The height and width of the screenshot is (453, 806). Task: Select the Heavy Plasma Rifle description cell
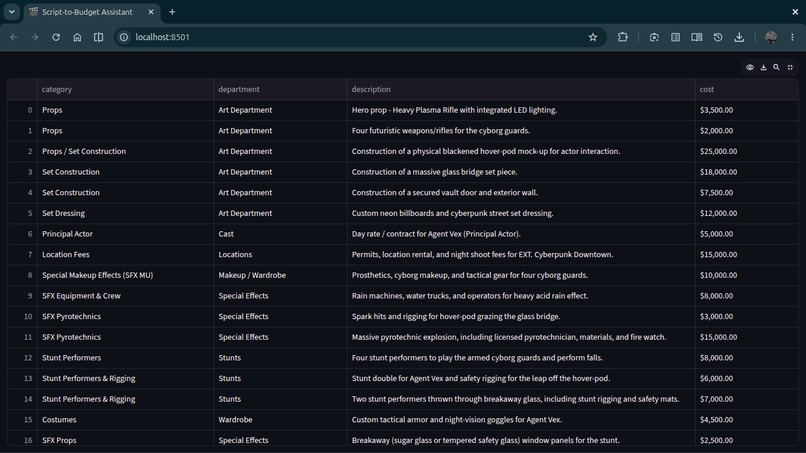[x=521, y=110]
